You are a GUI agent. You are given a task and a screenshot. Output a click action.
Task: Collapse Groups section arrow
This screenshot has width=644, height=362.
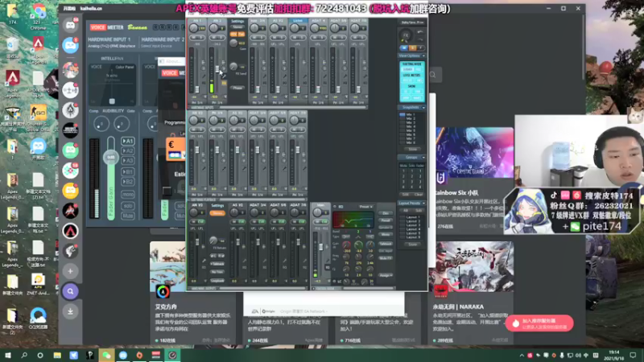pos(423,158)
